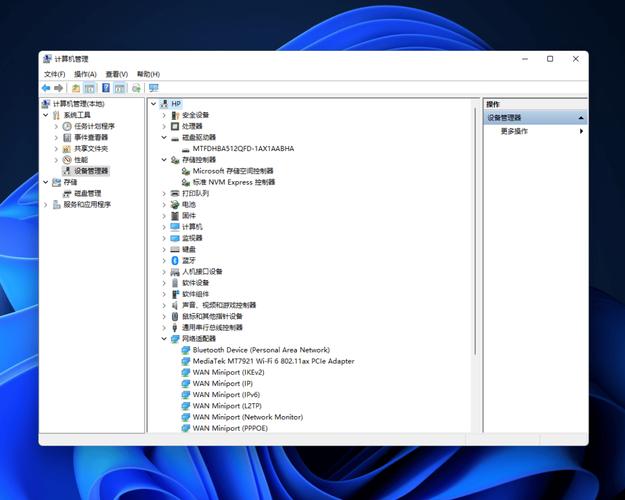Select 任务计划程序 in the left tree
The image size is (625, 500).
point(94,126)
